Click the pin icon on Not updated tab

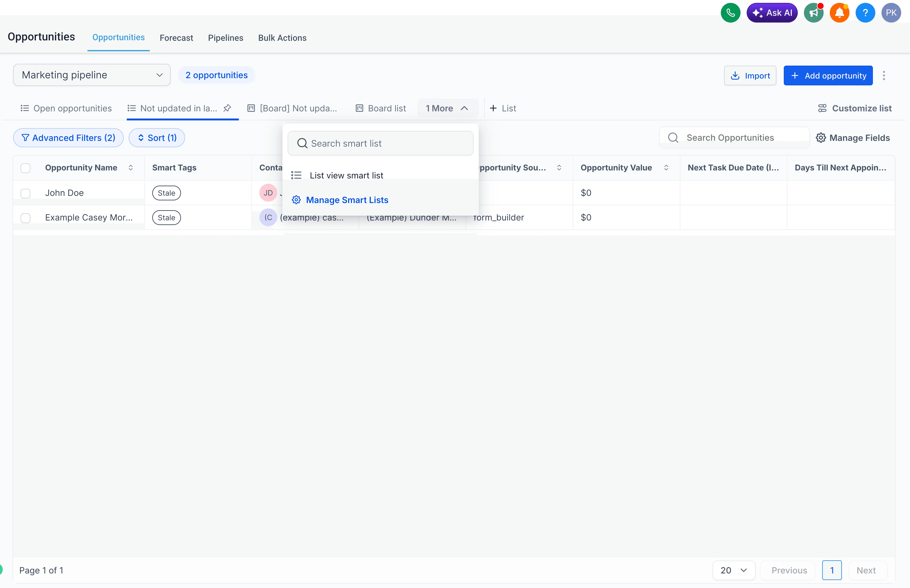click(227, 108)
